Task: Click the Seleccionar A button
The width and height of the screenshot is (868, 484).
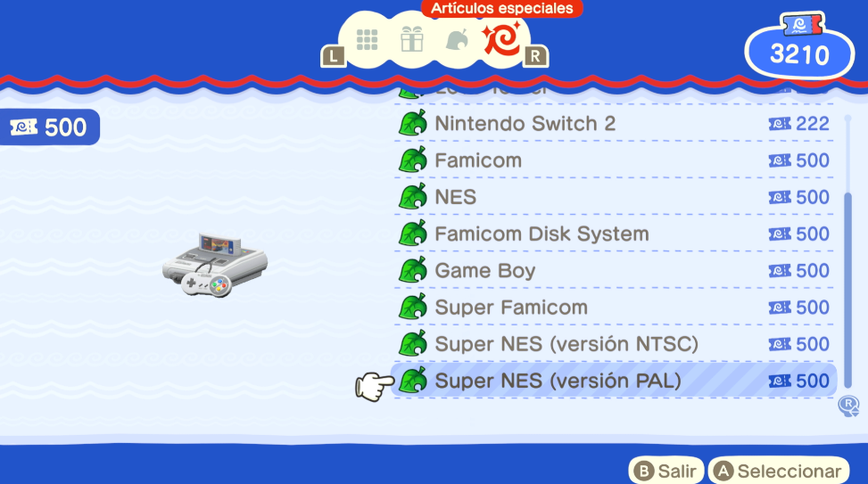Action: [x=778, y=471]
